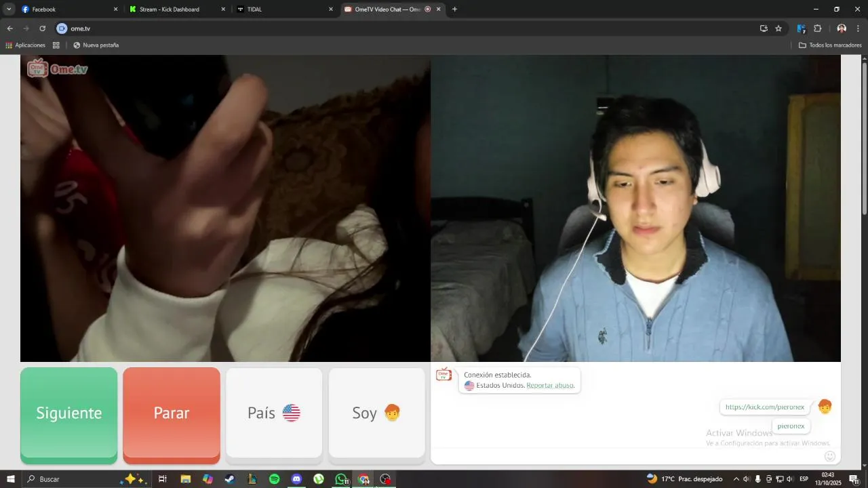
Task: View site information for ome.tv
Action: [62, 28]
